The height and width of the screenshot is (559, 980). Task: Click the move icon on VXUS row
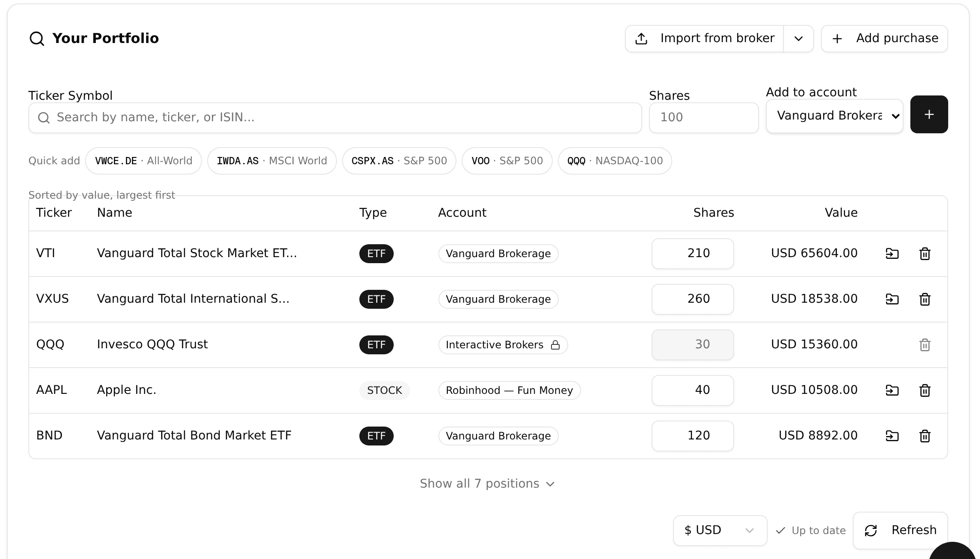[892, 299]
